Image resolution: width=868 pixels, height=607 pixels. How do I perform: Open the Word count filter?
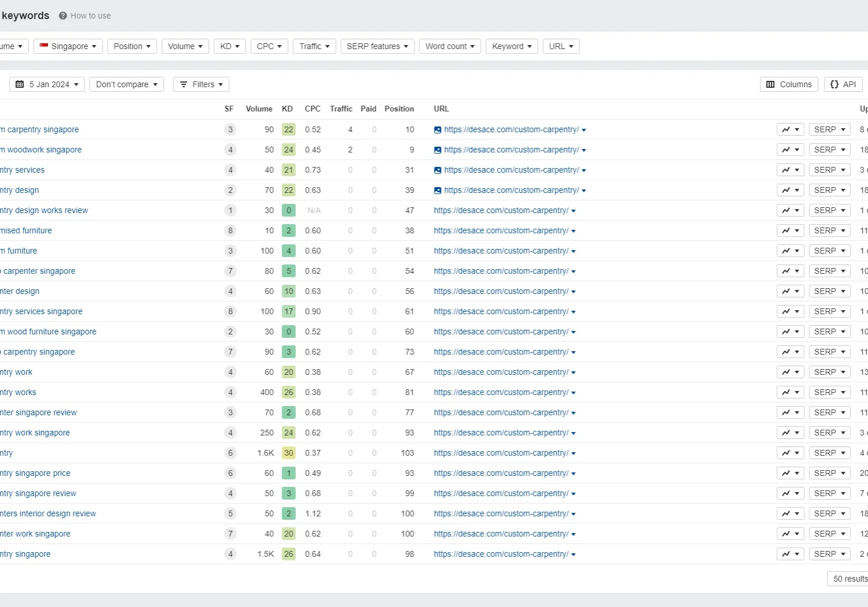point(450,46)
